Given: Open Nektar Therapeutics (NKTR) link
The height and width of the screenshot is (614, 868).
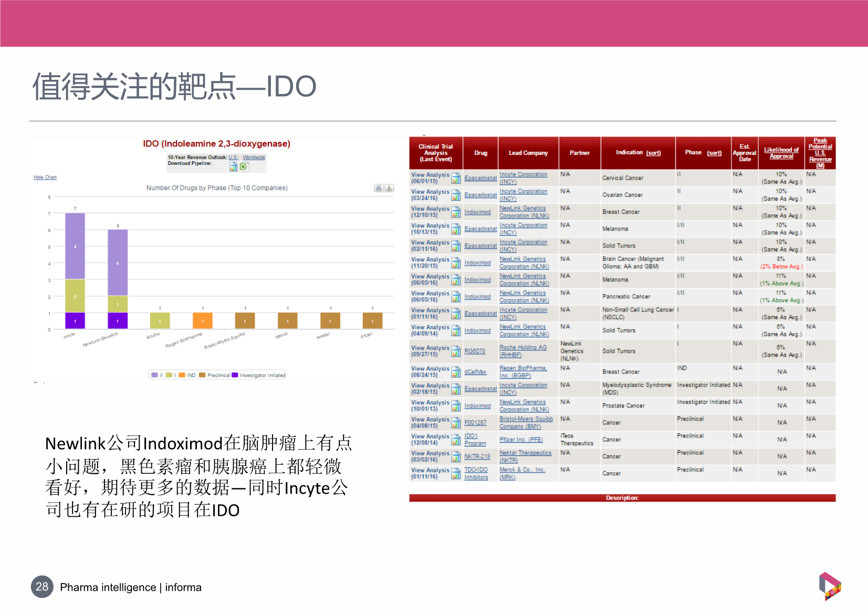Looking at the screenshot, I should 526,456.
